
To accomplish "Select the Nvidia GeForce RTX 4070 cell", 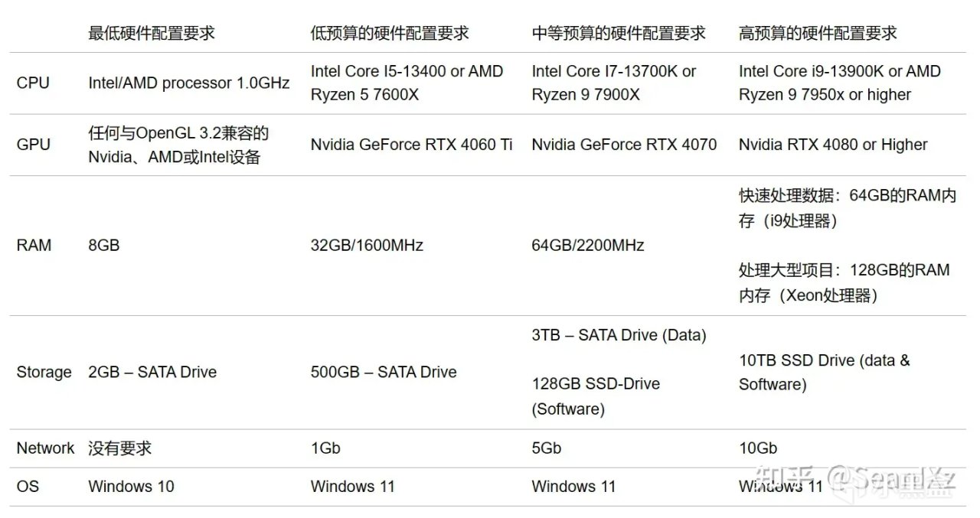I will tap(624, 145).
